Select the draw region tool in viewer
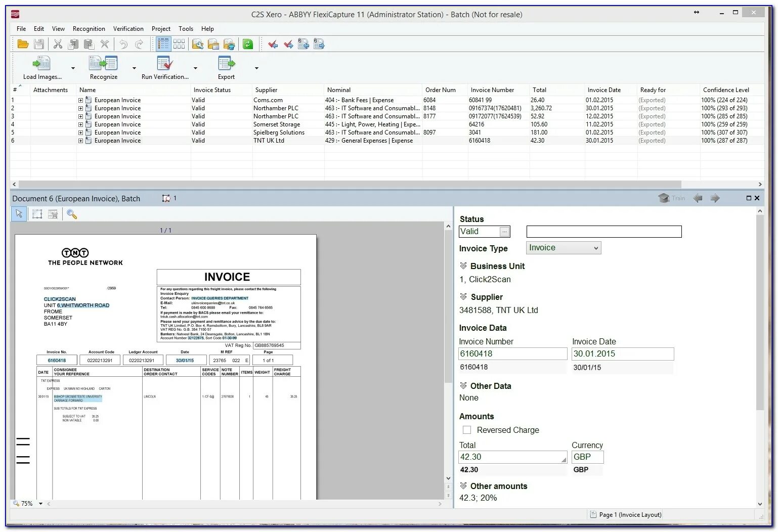This screenshot has width=778, height=532. pyautogui.click(x=37, y=214)
